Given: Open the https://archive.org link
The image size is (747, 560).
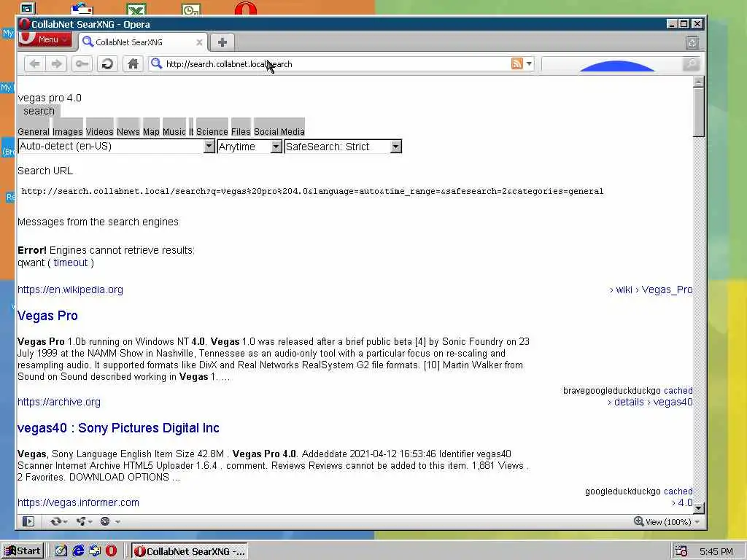Looking at the screenshot, I should [x=59, y=402].
